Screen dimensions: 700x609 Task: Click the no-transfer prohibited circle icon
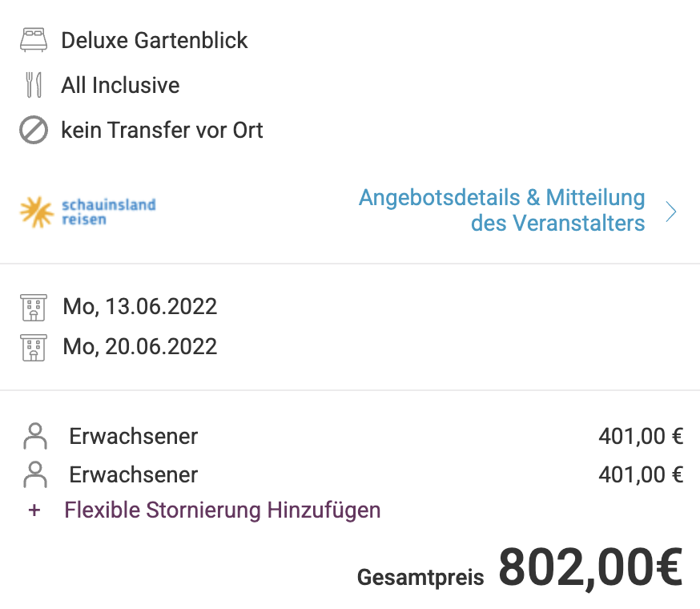(34, 130)
